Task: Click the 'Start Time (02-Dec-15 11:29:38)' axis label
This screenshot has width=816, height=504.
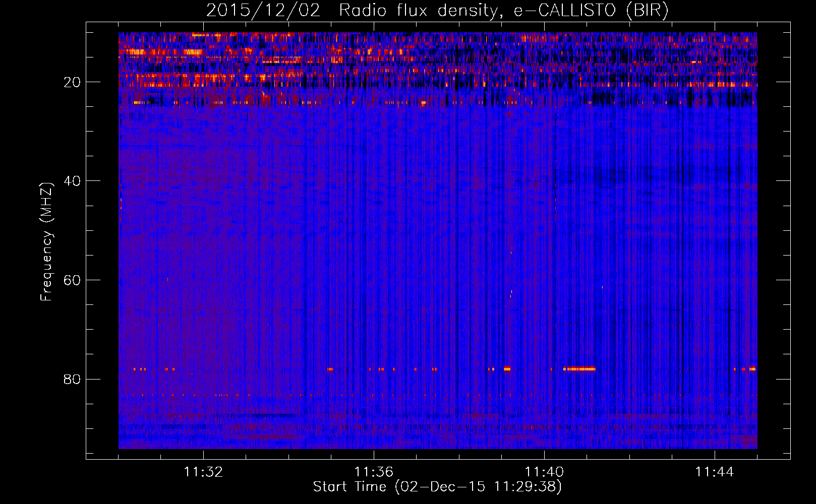Action: [437, 487]
